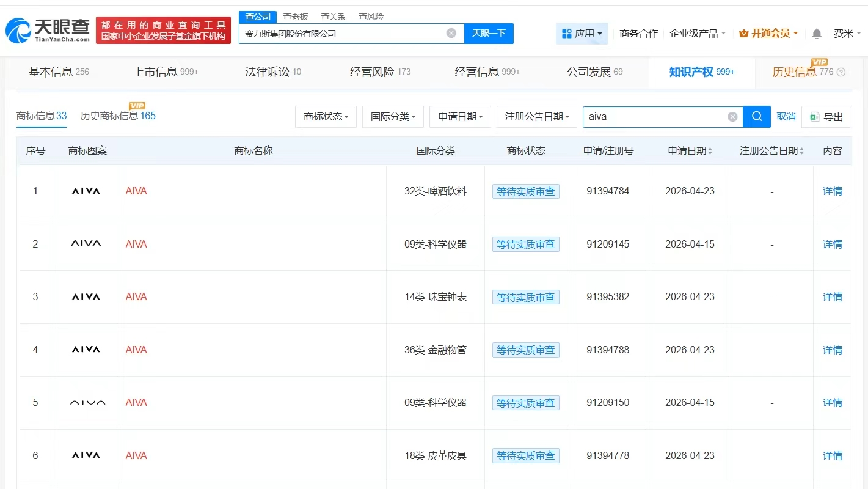Click application number 91209150

coord(608,403)
